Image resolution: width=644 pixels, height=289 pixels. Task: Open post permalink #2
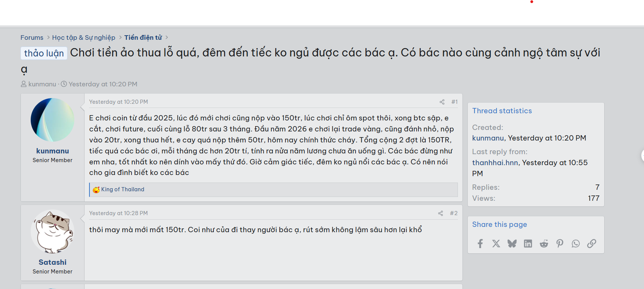(454, 213)
